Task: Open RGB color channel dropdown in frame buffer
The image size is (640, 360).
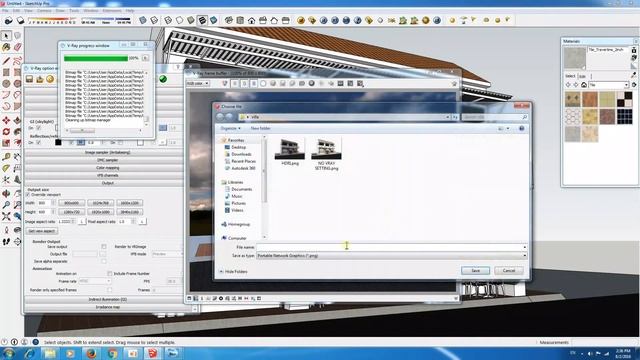Action: point(198,83)
